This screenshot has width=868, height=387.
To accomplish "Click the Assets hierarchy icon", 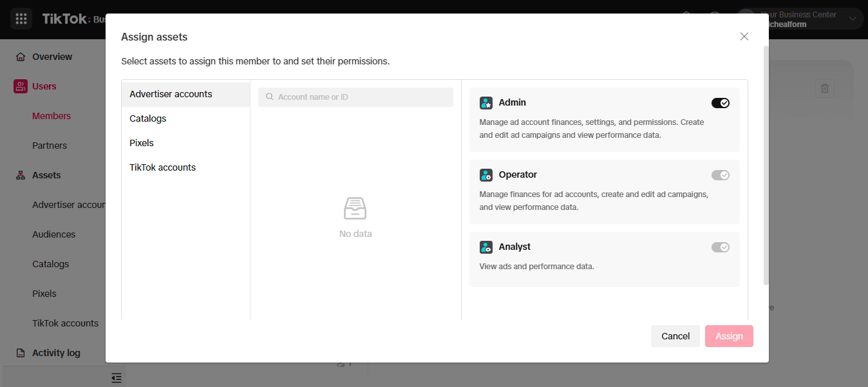I will pos(21,175).
